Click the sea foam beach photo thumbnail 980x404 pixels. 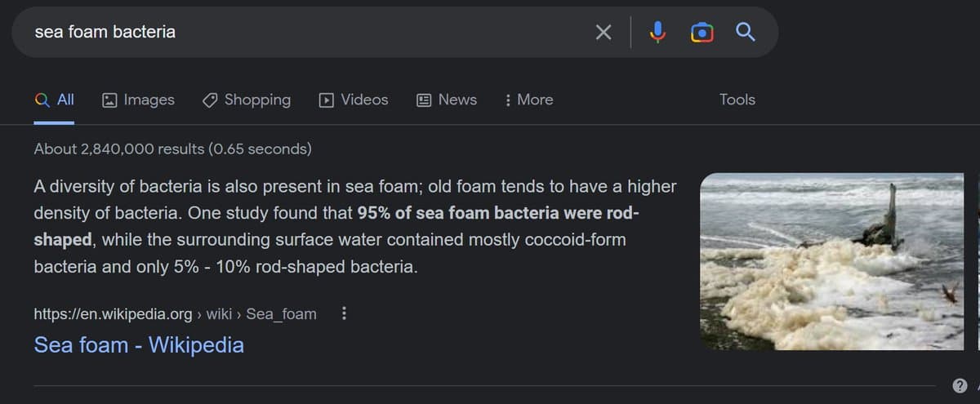pos(831,261)
